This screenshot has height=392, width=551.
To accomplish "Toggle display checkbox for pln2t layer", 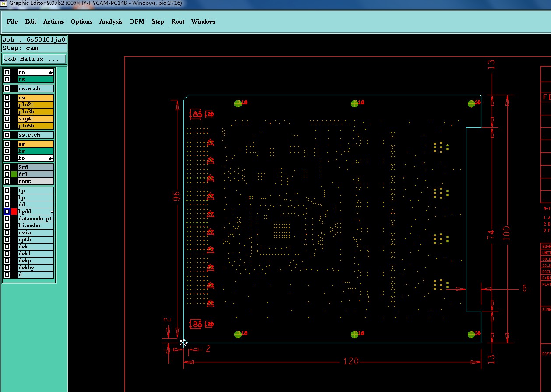I will [7, 105].
